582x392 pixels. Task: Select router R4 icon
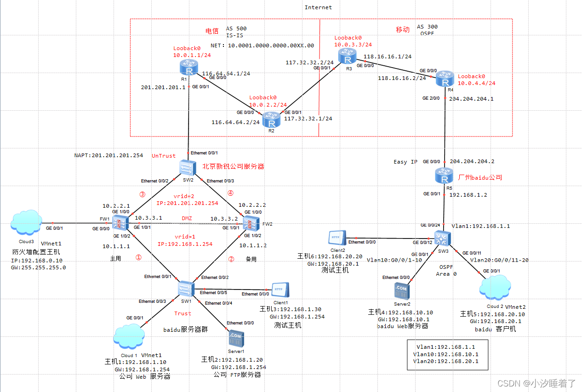pyautogui.click(x=444, y=78)
